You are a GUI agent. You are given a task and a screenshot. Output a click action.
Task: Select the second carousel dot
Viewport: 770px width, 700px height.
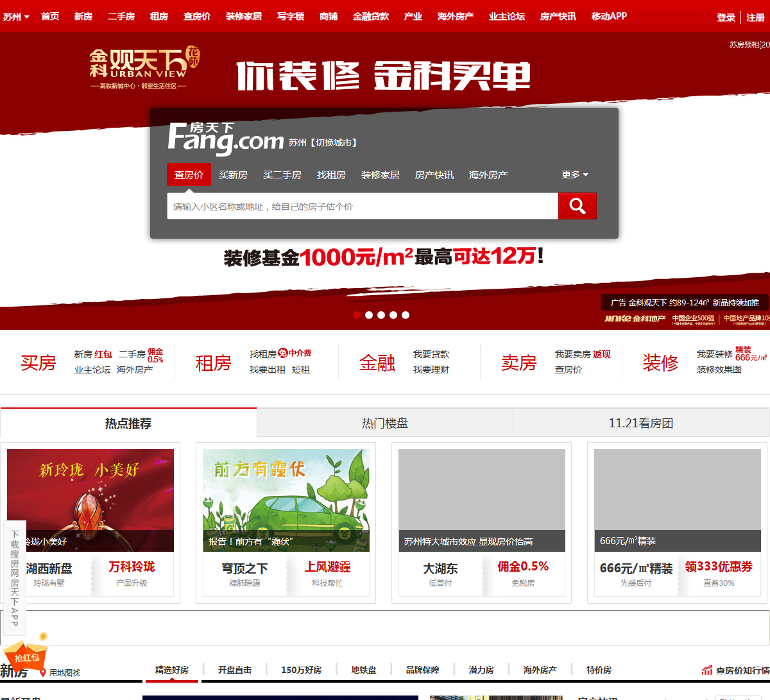click(x=369, y=315)
